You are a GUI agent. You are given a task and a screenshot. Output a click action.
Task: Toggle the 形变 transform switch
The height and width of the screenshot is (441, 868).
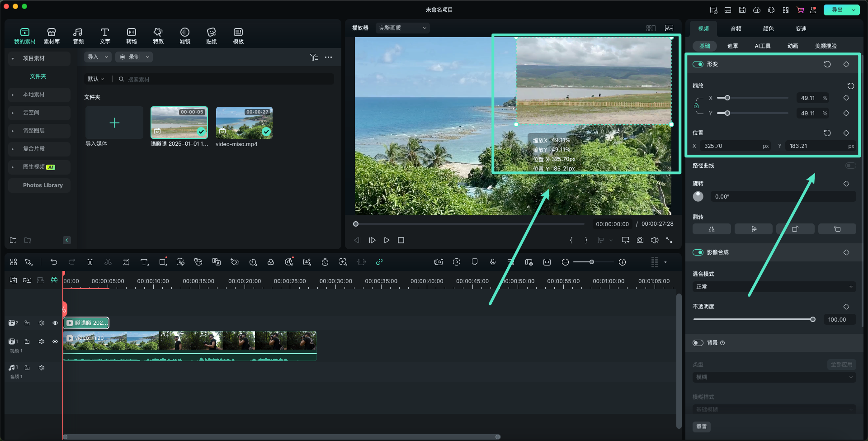[698, 64]
